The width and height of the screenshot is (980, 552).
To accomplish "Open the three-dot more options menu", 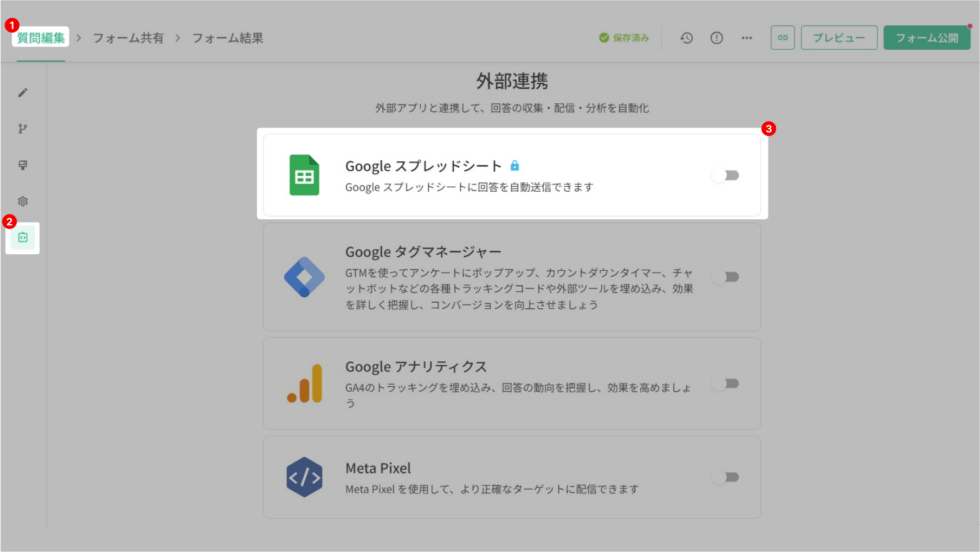I will (747, 38).
